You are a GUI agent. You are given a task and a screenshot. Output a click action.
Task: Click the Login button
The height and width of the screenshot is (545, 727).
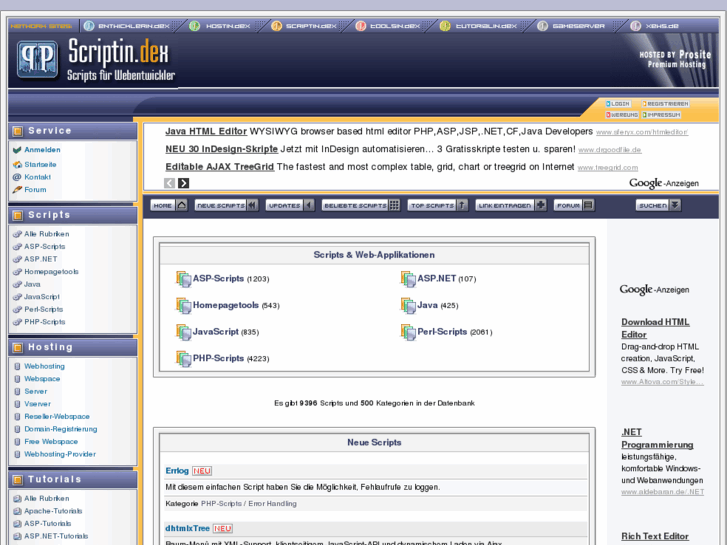pos(619,104)
